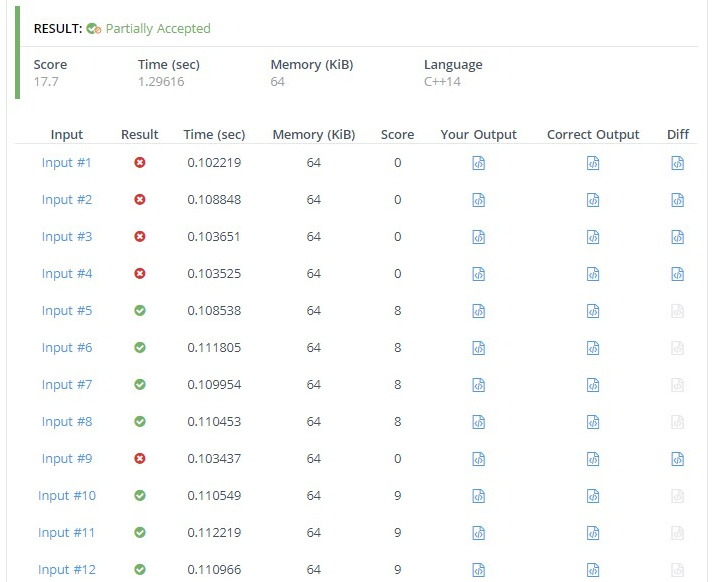Image resolution: width=719 pixels, height=582 pixels.
Task: View Correct Output icon for Input #4
Action: coord(593,274)
